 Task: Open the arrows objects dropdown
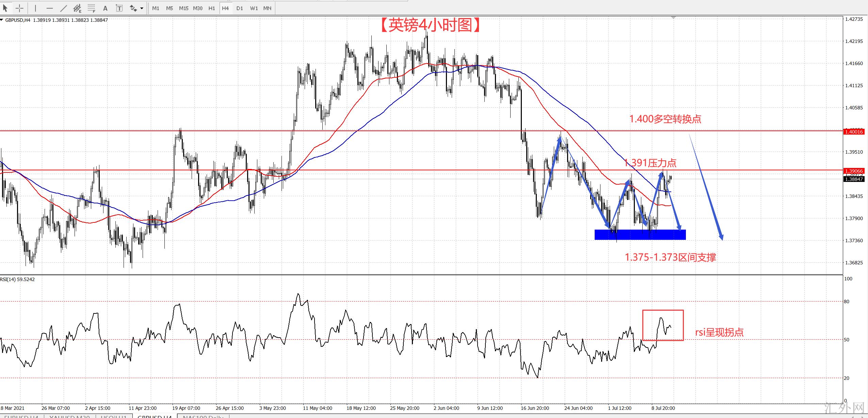pyautogui.click(x=142, y=8)
